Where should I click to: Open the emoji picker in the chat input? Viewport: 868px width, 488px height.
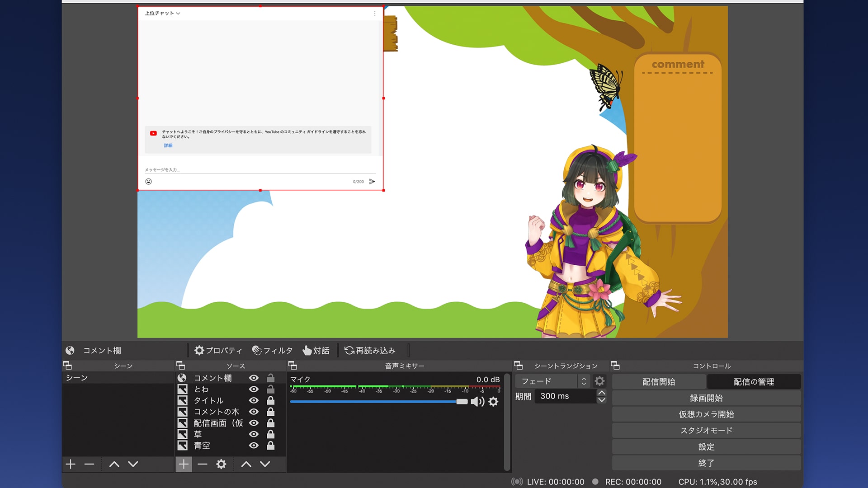tap(148, 181)
